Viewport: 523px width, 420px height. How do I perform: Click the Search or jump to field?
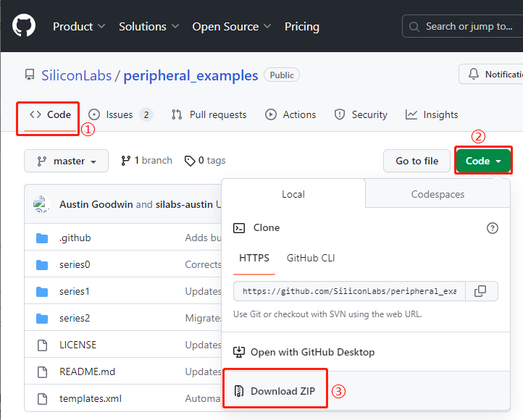(462, 27)
